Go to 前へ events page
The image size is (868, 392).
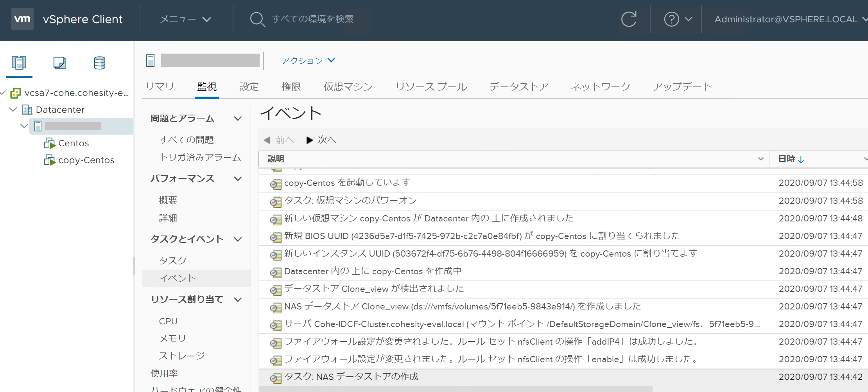[x=279, y=140]
